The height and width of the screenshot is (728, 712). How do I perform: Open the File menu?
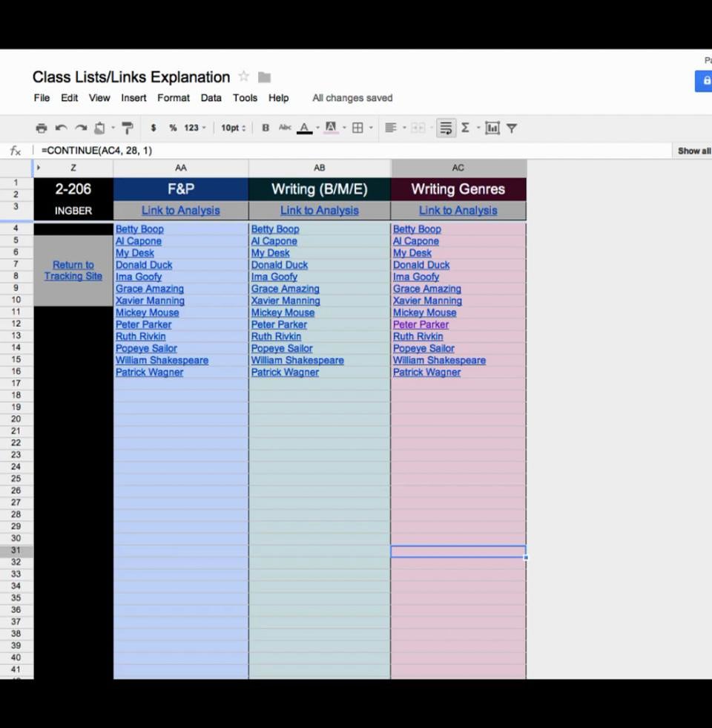pos(42,98)
